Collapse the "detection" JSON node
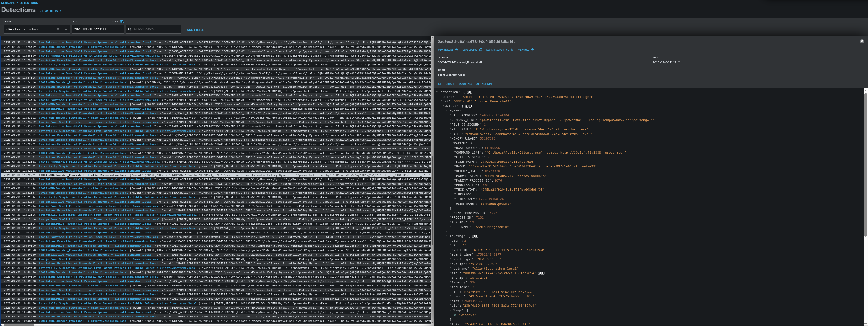 click(438, 92)
